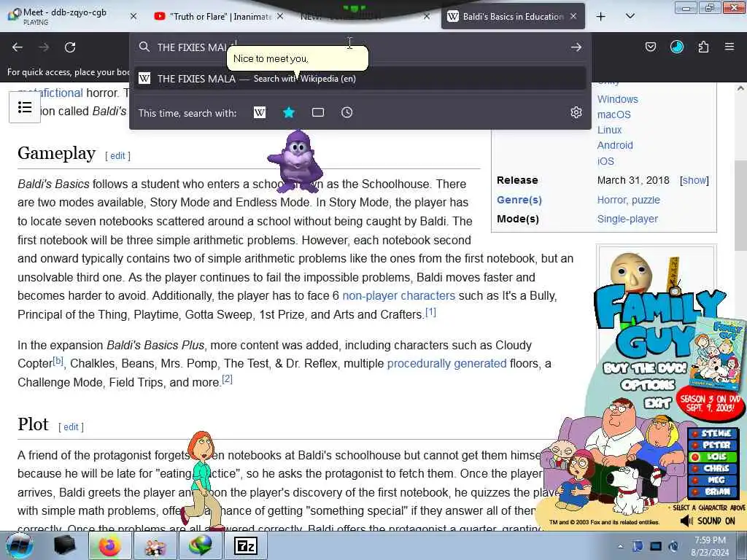Image resolution: width=747 pixels, height=560 pixels.
Task: Select PETER character option
Action: tap(713, 446)
